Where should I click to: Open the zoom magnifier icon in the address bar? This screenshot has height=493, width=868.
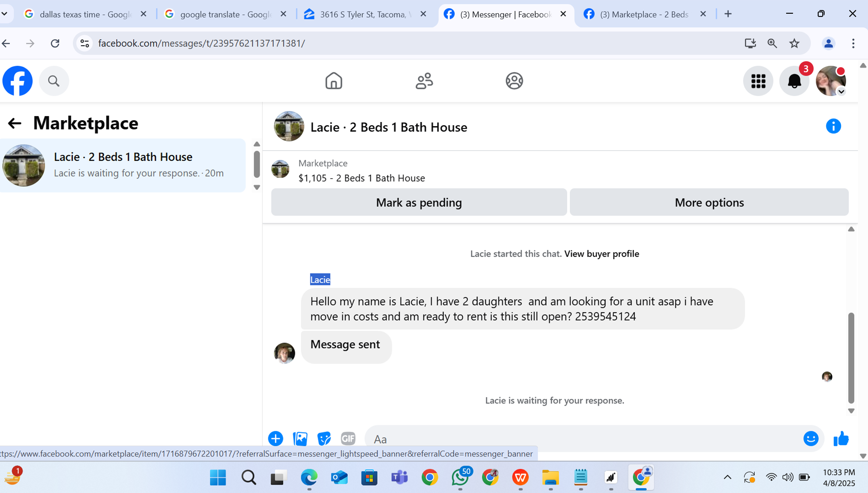pyautogui.click(x=772, y=43)
